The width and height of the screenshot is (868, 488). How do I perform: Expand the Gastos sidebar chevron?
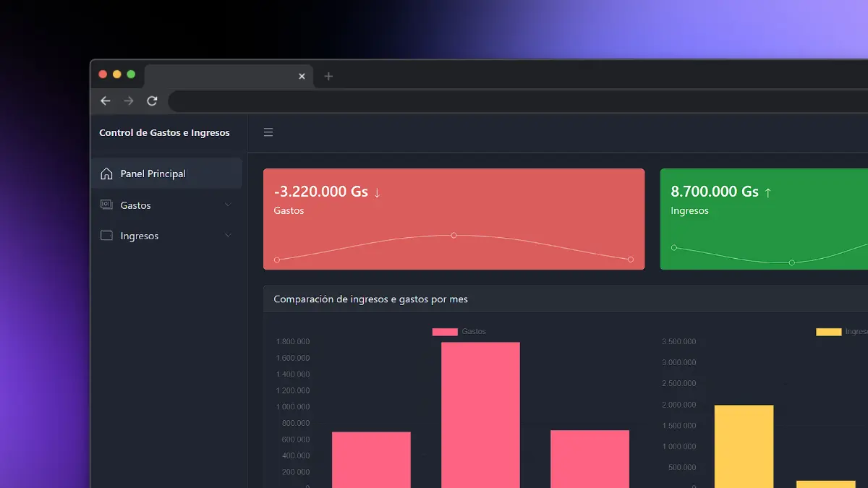tap(229, 205)
